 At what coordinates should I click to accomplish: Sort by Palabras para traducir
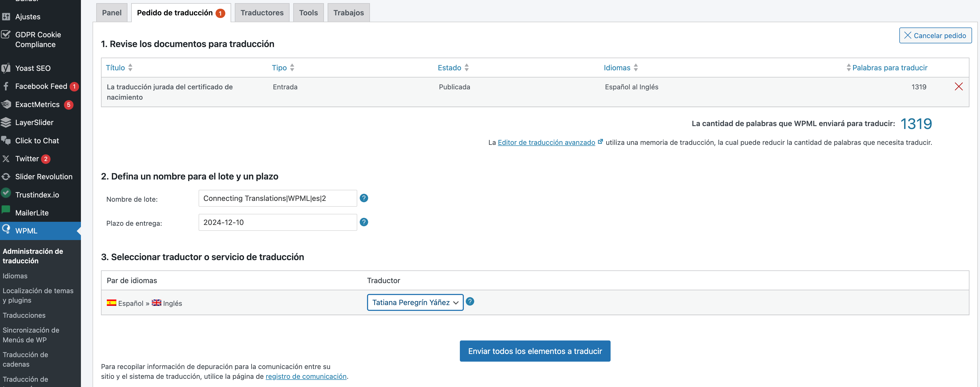click(887, 68)
